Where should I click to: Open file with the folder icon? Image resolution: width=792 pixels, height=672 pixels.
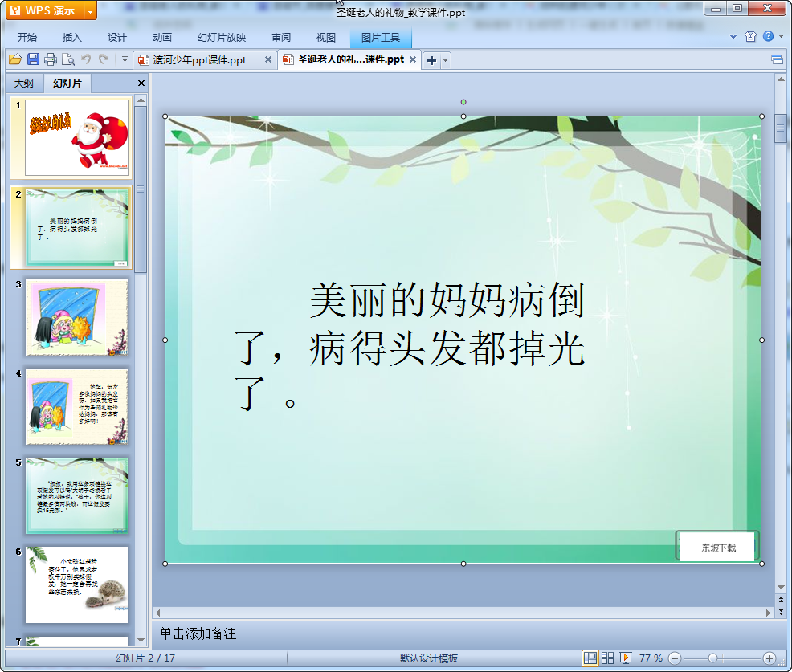tap(15, 59)
